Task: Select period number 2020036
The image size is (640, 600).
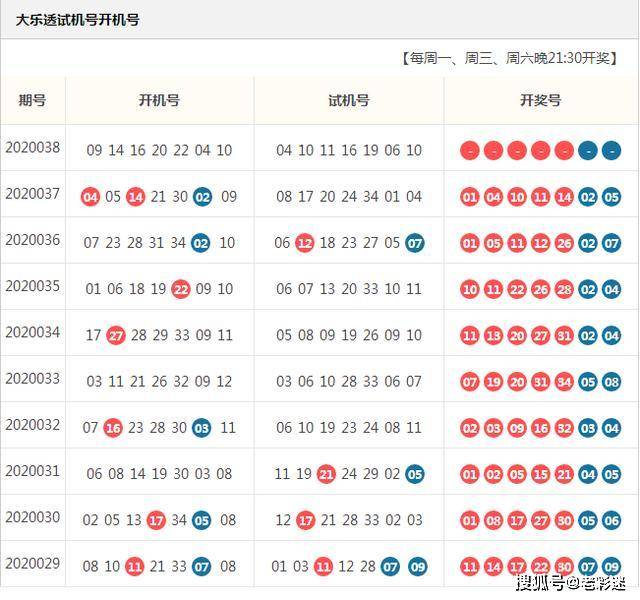Action: coord(33,240)
